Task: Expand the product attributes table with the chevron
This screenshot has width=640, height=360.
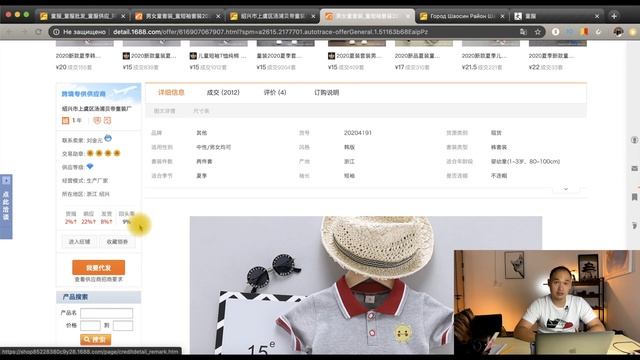Action: [x=566, y=189]
